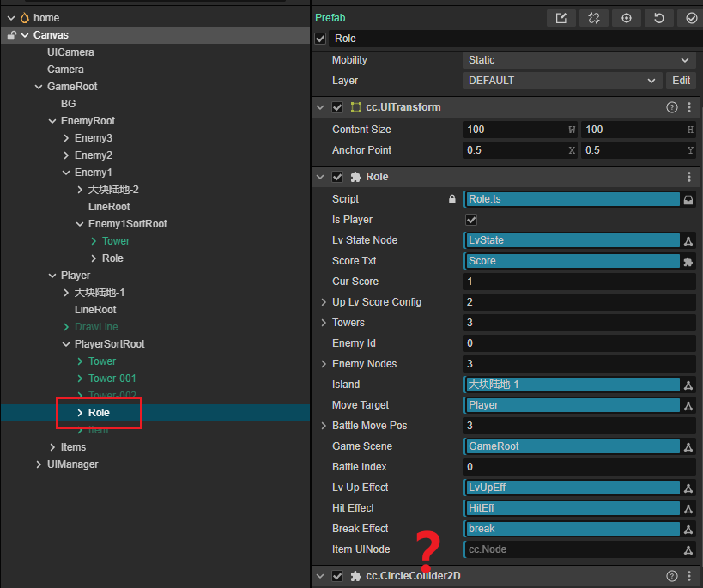The height and width of the screenshot is (588, 703).
Task: Open cc.UITransform component options menu
Action: (x=689, y=107)
